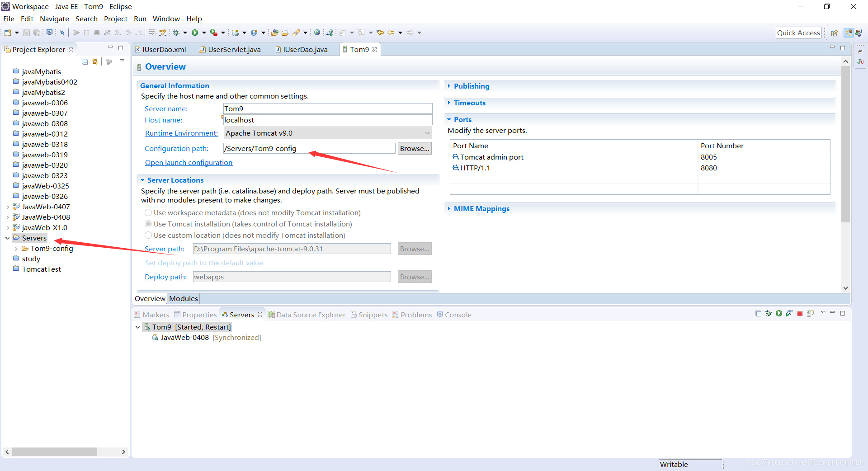Screen dimensions: 868x471
Task: Click the Server name input field
Action: 328,108
